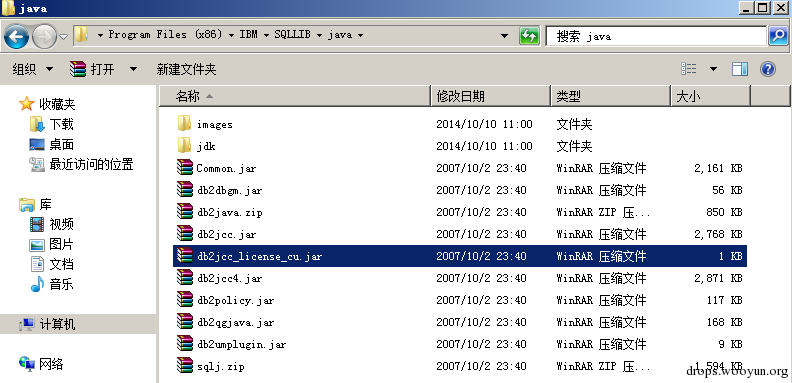Sort by the 修改日期 column header
The height and width of the screenshot is (383, 792).
point(490,96)
